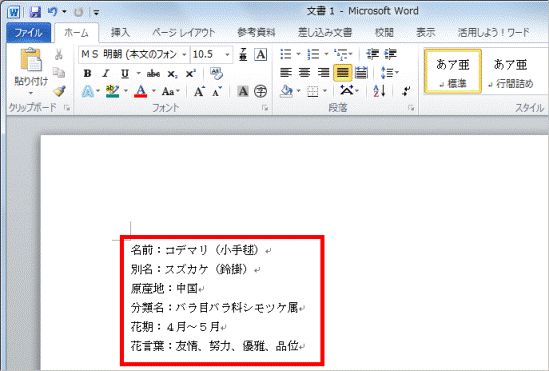
Task: Click the Save icon in quick access toolbar
Action: (x=35, y=12)
